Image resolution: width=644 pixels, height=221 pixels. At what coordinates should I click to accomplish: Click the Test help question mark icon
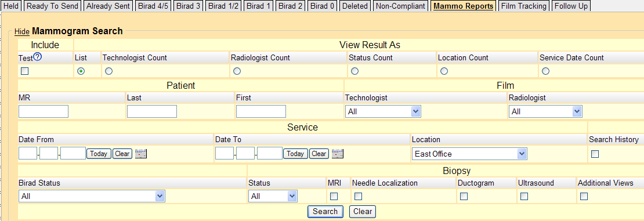coord(38,57)
